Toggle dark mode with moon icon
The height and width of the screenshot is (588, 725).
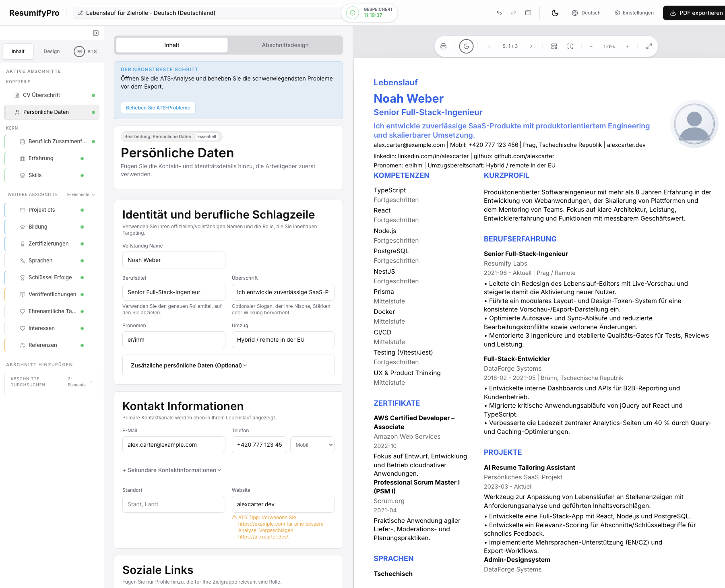coord(555,13)
